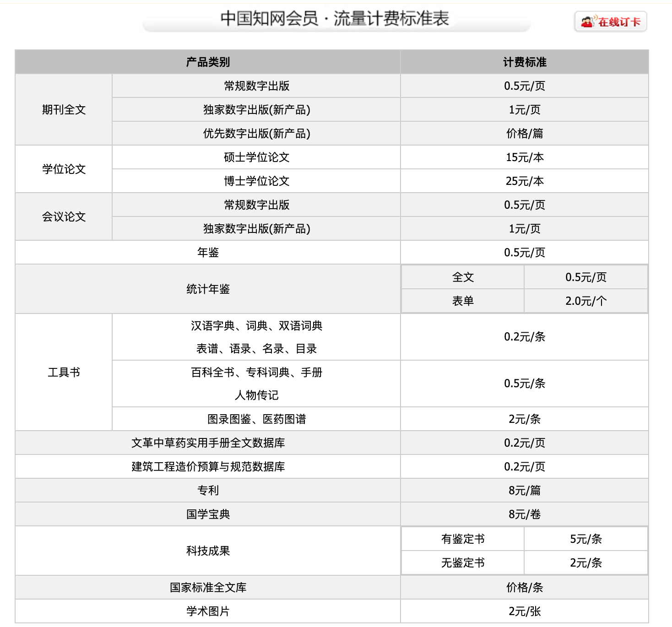Click 0.2元/页 for 建筑工程造价预算与规范数据库
The image size is (672, 627).
pos(525,466)
